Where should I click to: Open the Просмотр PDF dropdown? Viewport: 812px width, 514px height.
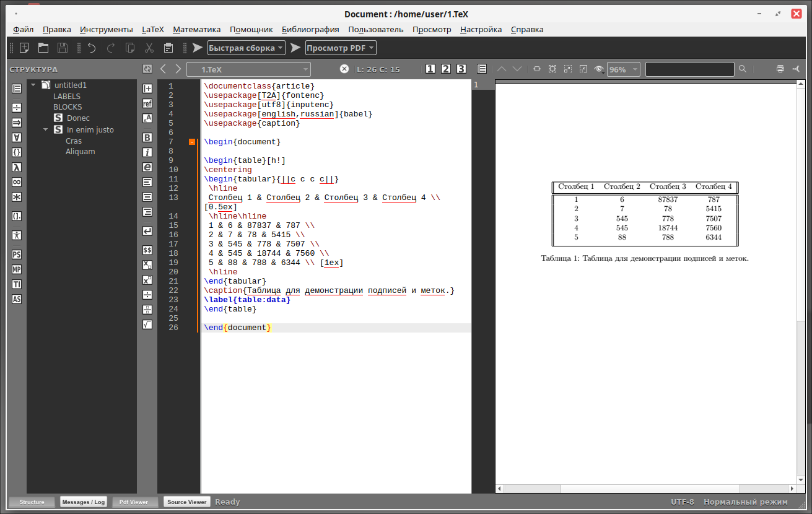[341, 48]
